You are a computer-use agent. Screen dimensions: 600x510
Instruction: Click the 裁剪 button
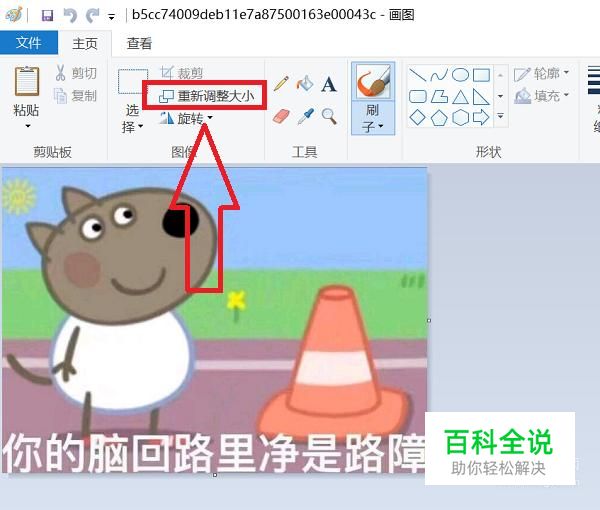tap(181, 73)
